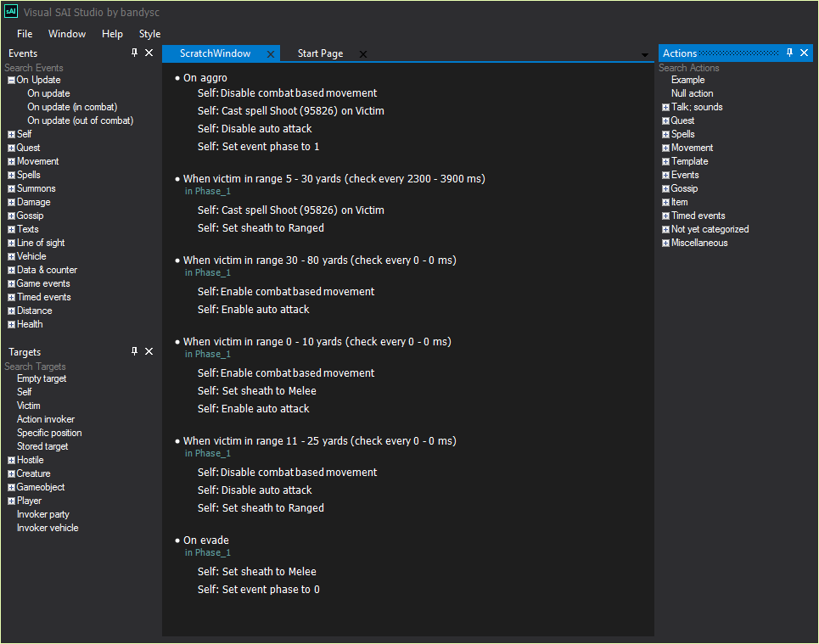Pin the Actions panel
The width and height of the screenshot is (819, 644).
click(789, 53)
